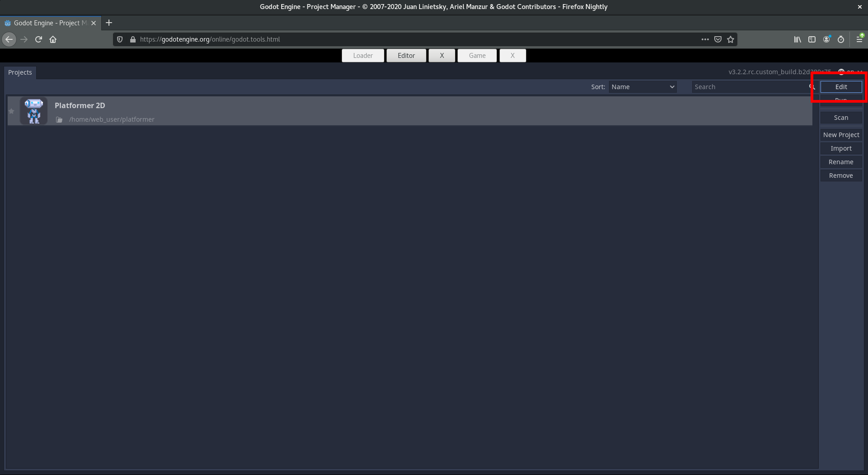Go forward in Firefox
868x475 pixels.
tap(24, 39)
